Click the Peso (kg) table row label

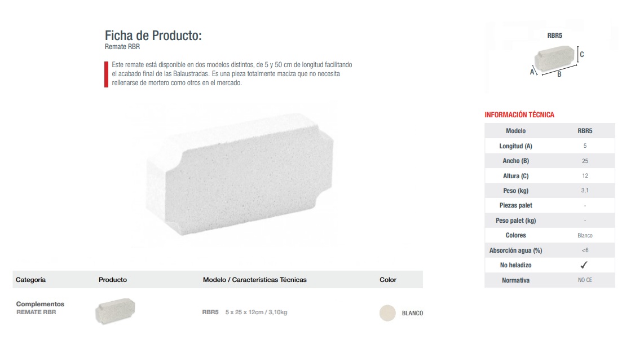click(x=516, y=191)
